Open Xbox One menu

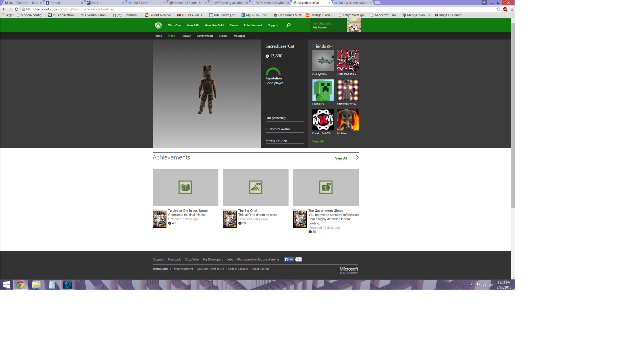(174, 25)
